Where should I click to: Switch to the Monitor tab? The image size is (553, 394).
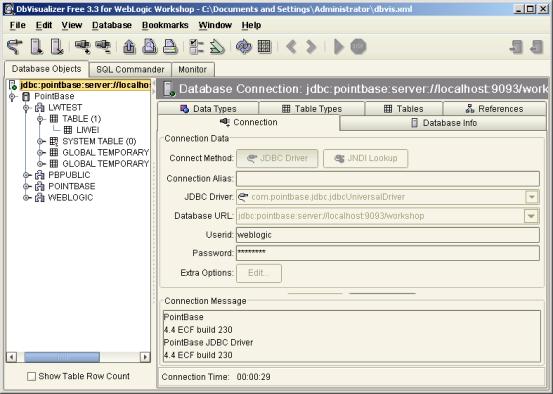tap(193, 69)
